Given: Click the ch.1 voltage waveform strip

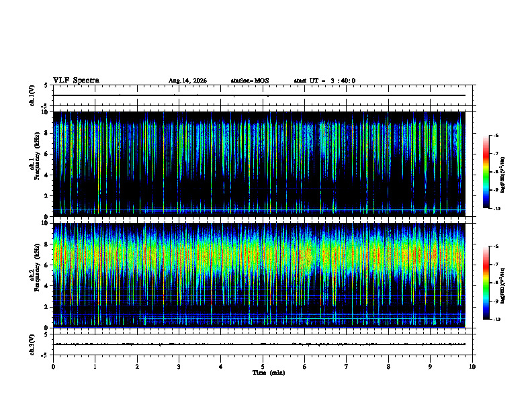Looking at the screenshot, I should (263, 95).
